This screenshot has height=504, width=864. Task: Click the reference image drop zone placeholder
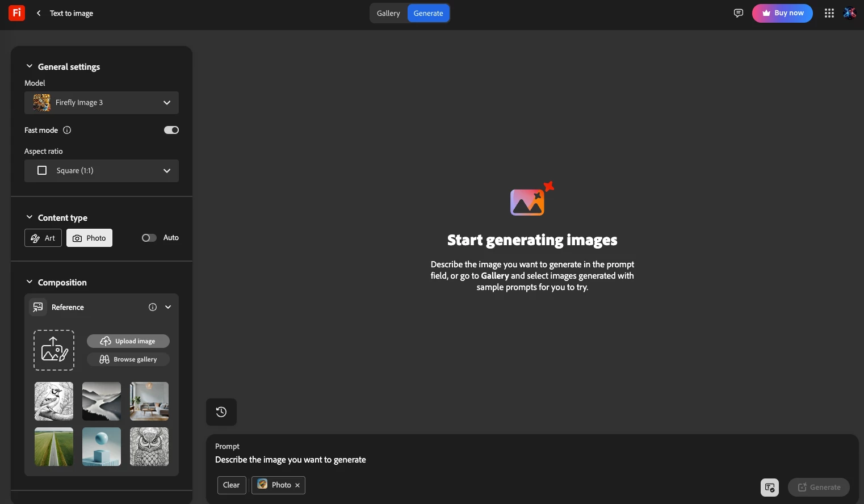point(54,350)
